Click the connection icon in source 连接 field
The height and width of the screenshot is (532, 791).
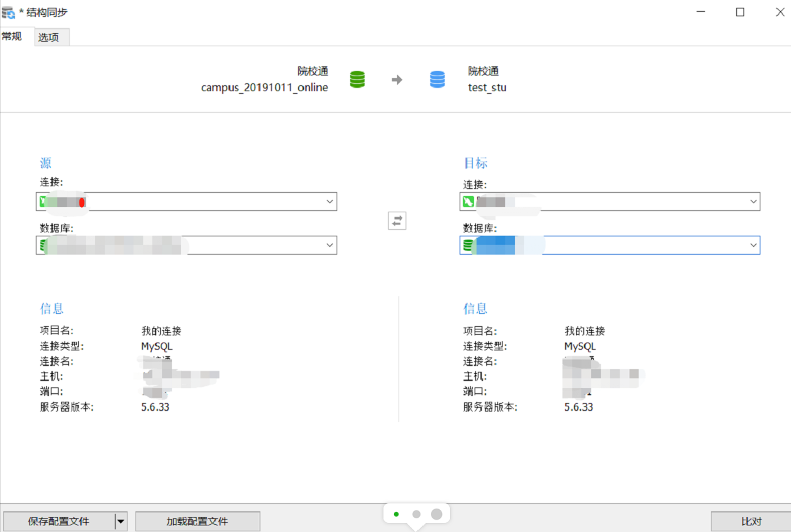coord(44,202)
